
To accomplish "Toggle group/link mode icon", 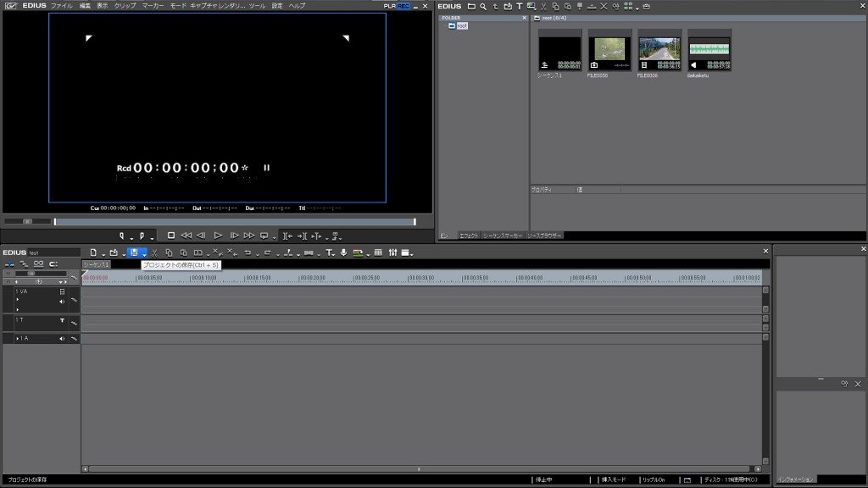I will pos(38,264).
